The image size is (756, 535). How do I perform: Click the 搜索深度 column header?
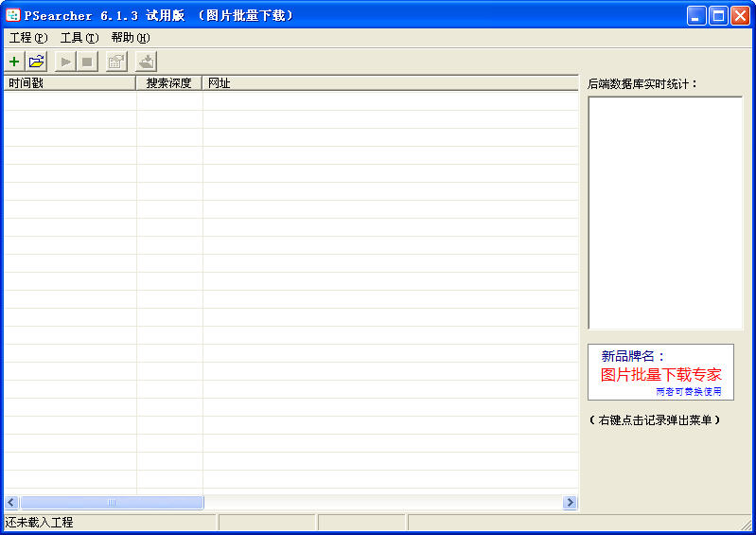point(169,83)
